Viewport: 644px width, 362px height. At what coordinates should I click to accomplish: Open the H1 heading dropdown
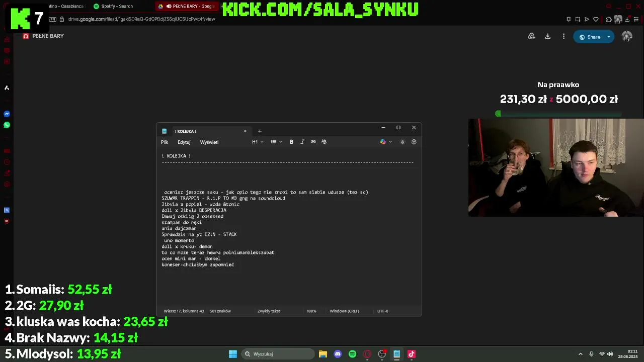(x=258, y=142)
